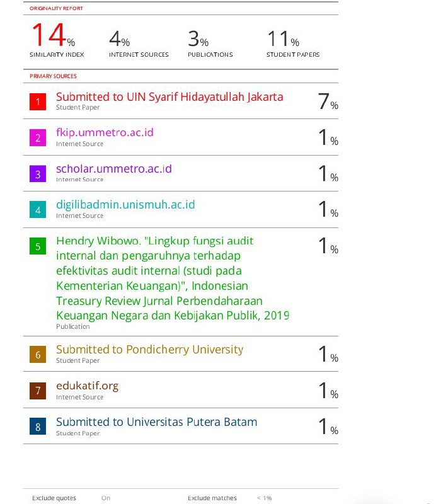Click the tan number 6 source badge
436x504 pixels.
click(38, 354)
